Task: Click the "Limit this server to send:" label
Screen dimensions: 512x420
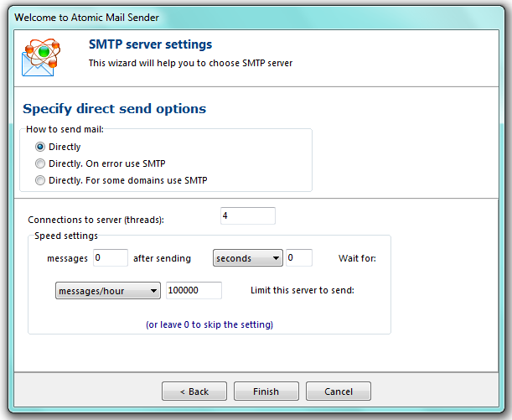Action: click(302, 291)
